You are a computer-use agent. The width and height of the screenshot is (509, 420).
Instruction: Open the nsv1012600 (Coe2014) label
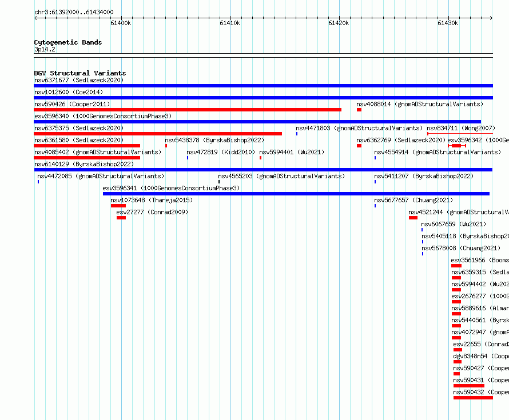coord(69,92)
